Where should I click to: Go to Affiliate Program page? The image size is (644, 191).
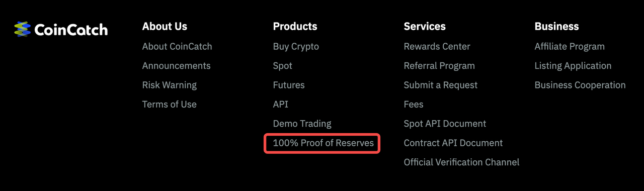click(x=570, y=46)
